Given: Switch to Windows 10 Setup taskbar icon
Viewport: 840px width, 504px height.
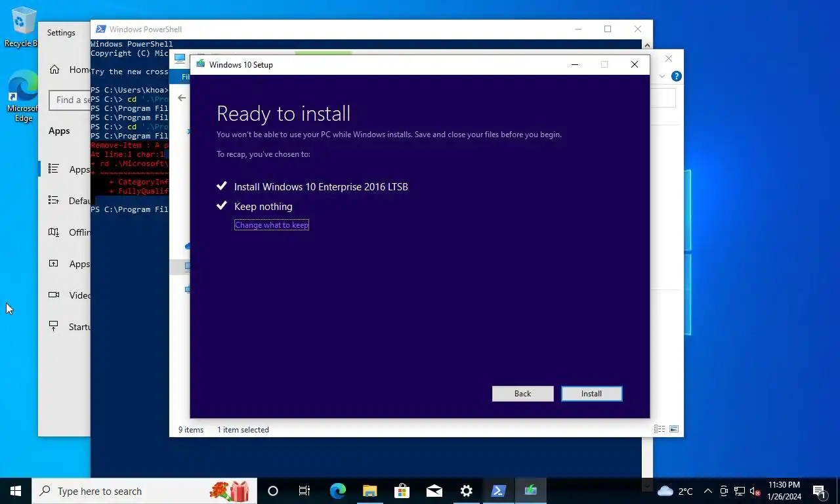Looking at the screenshot, I should 530,491.
